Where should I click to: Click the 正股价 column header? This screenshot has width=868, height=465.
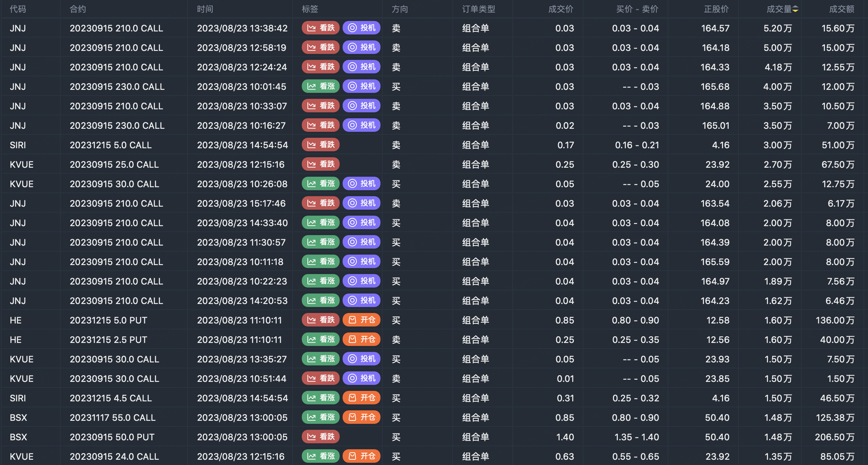click(716, 9)
